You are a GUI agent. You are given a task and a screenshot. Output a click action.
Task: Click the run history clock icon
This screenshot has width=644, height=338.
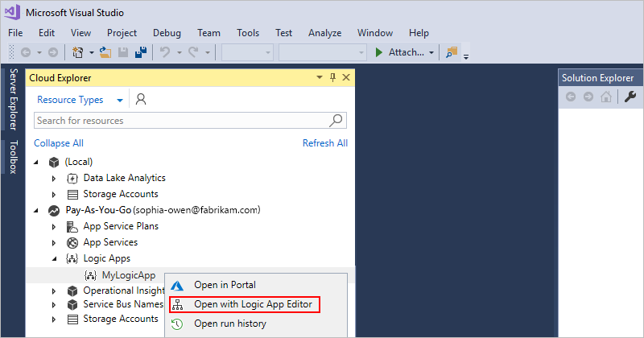(x=177, y=324)
